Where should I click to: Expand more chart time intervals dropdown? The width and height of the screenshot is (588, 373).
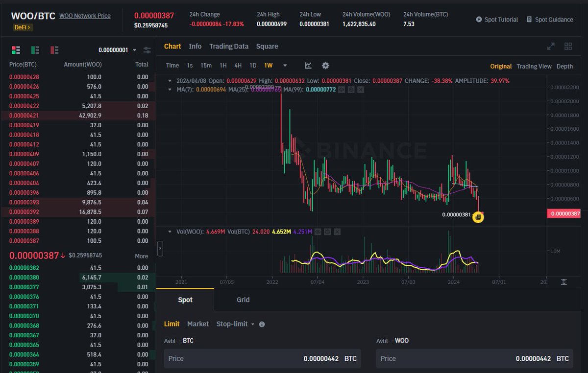(285, 66)
